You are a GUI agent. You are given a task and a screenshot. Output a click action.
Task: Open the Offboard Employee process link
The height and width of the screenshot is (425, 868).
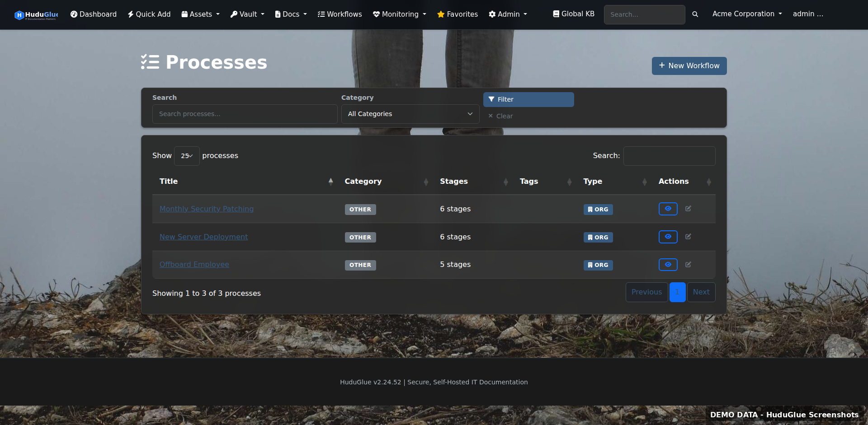[194, 264]
